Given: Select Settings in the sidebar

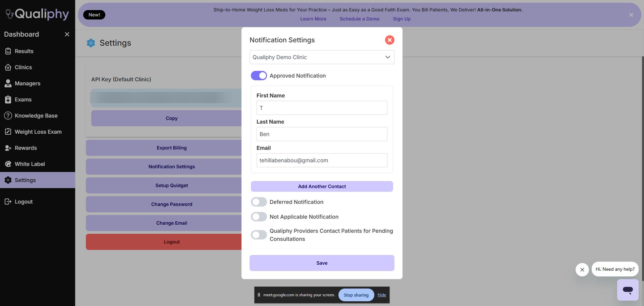Looking at the screenshot, I should 38,180.
